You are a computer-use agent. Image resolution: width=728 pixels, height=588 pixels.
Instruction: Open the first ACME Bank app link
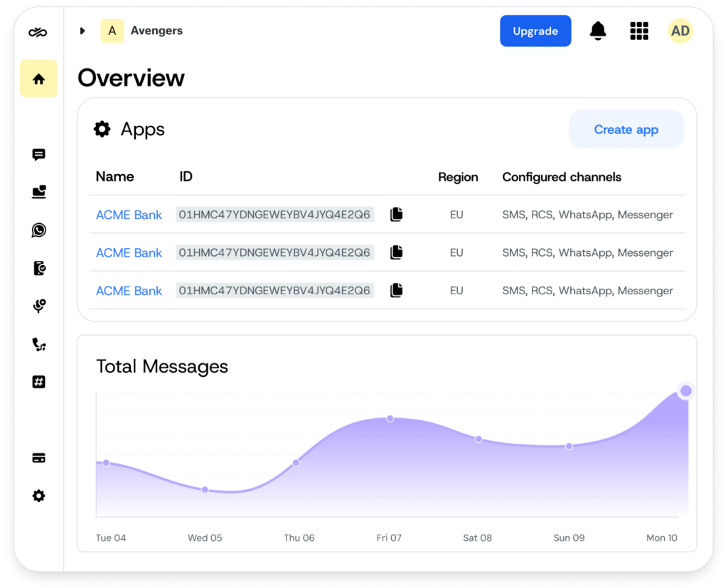[x=129, y=215]
